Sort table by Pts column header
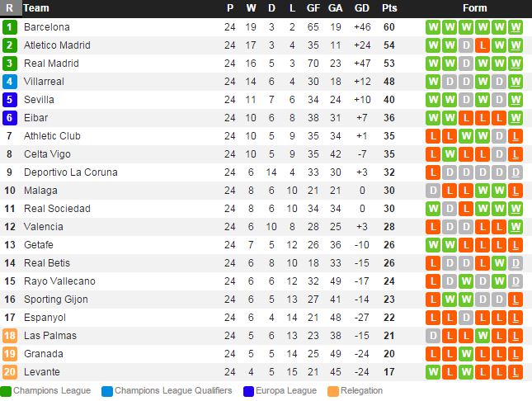Viewport: 532px width, 401px height. coord(389,8)
